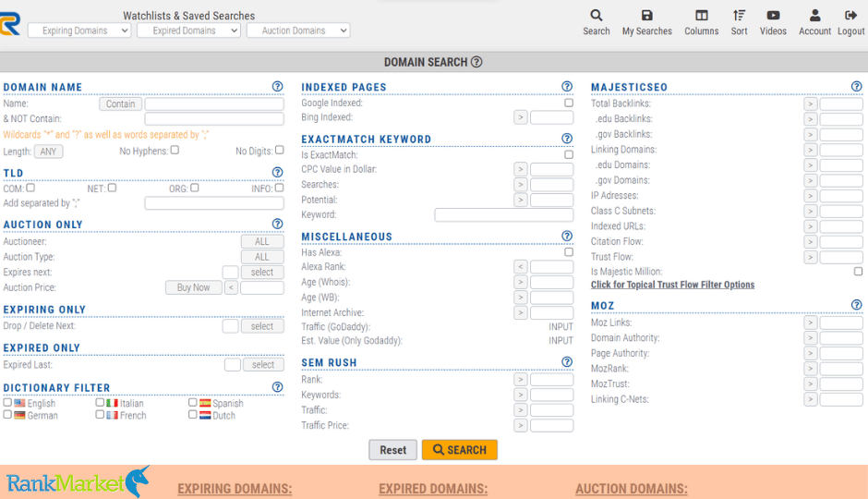The image size is (868, 499).
Task: Open help icon beside Domain Search title
Action: (476, 62)
